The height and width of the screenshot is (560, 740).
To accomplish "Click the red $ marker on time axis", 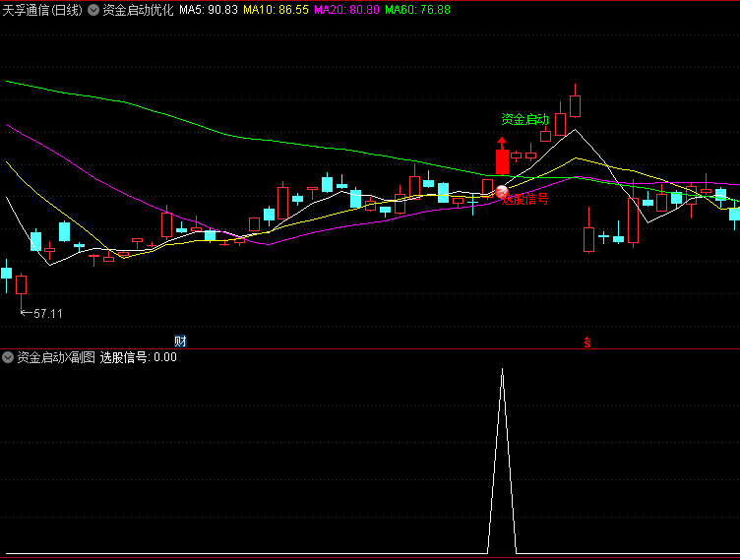I will pyautogui.click(x=587, y=342).
